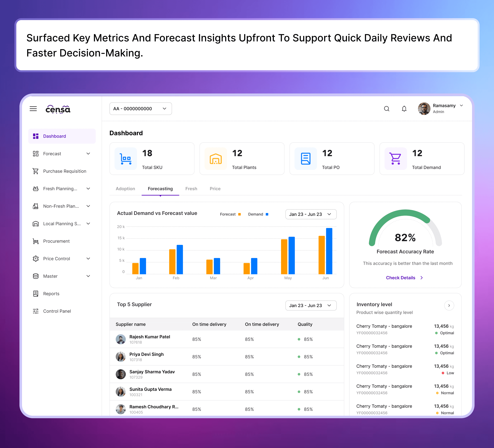Open search with the magnifier icon

point(386,109)
